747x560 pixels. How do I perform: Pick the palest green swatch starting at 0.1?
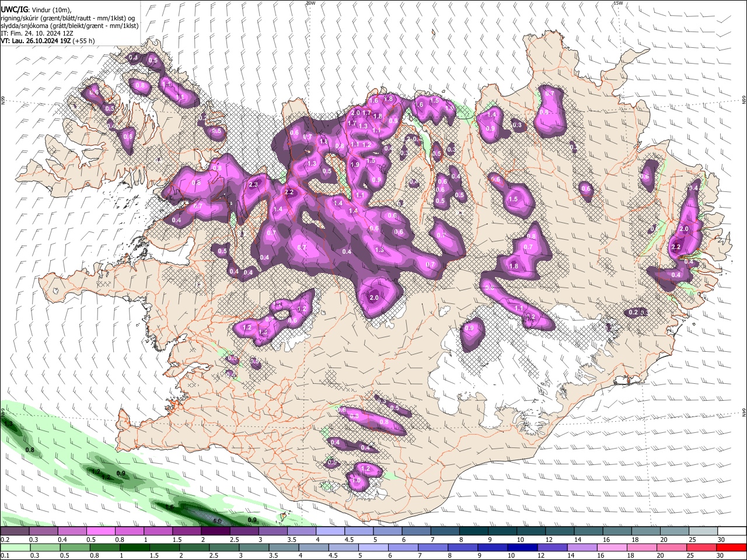(x=15, y=547)
